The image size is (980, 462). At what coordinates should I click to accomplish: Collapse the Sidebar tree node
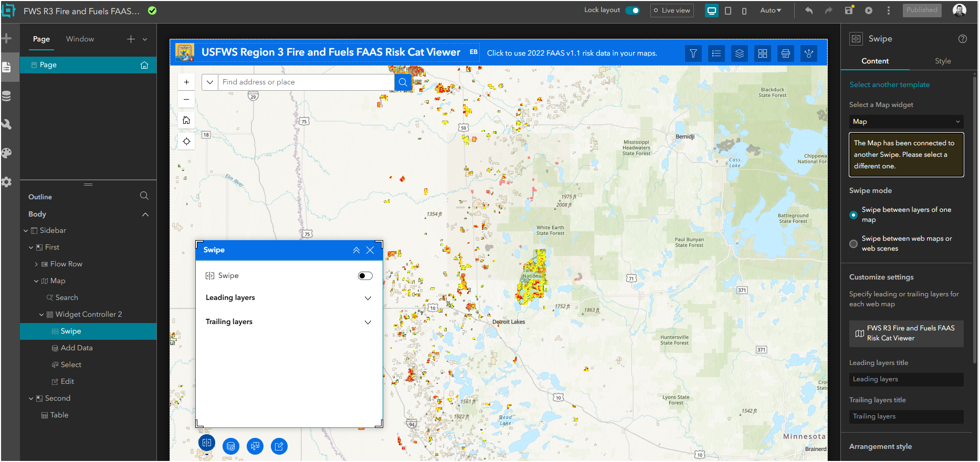[26, 231]
